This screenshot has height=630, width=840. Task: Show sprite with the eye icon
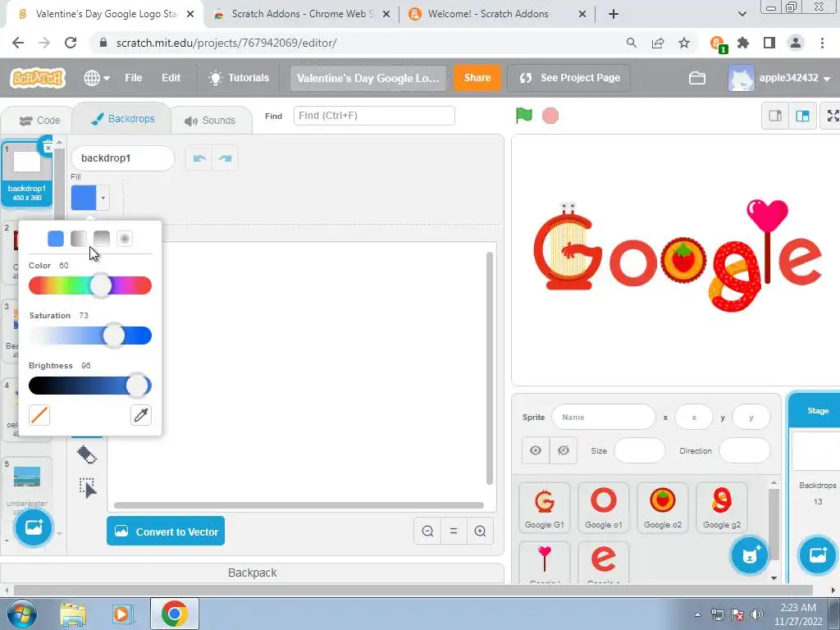coord(535,450)
